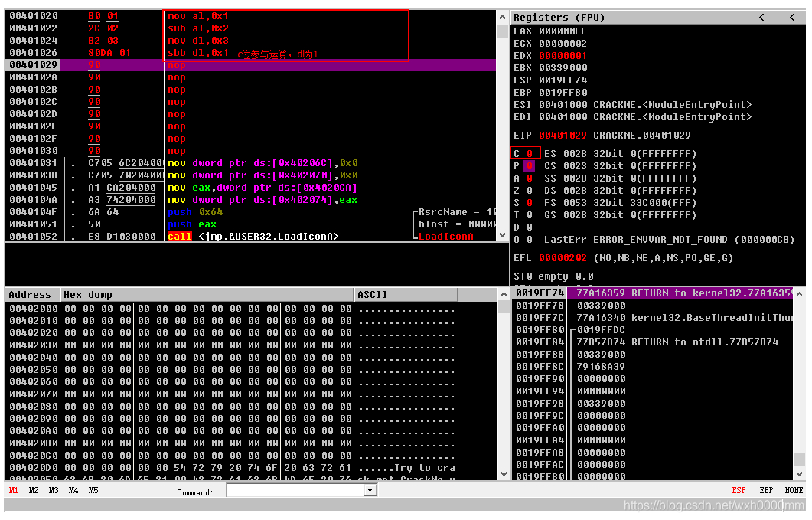The height and width of the screenshot is (520, 812).
Task: Select hex dump row at address 00402000
Action: (x=231, y=309)
